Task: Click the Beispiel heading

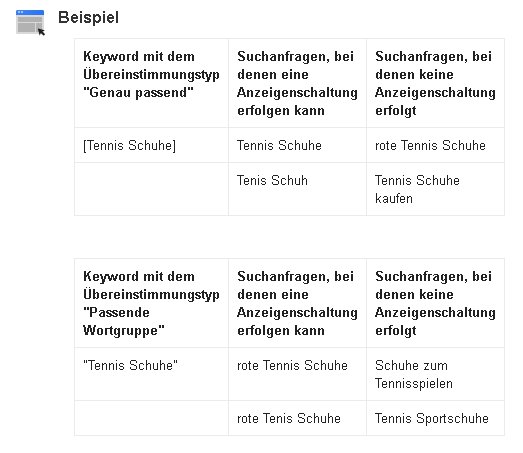Action: coord(88,17)
